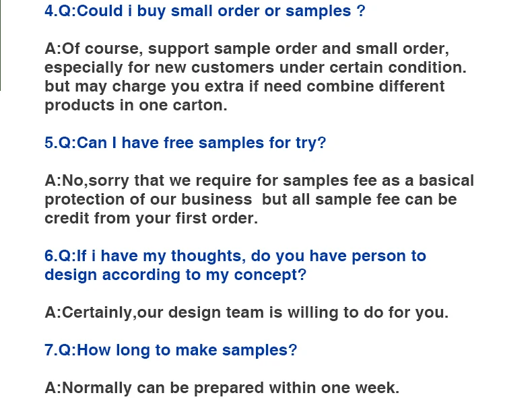The height and width of the screenshot is (420, 532).
Task: Click the text 'products in one carton.'
Action: point(136,105)
